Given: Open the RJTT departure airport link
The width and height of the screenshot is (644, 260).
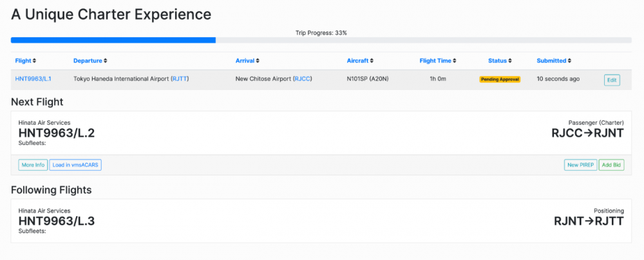Looking at the screenshot, I should point(180,79).
